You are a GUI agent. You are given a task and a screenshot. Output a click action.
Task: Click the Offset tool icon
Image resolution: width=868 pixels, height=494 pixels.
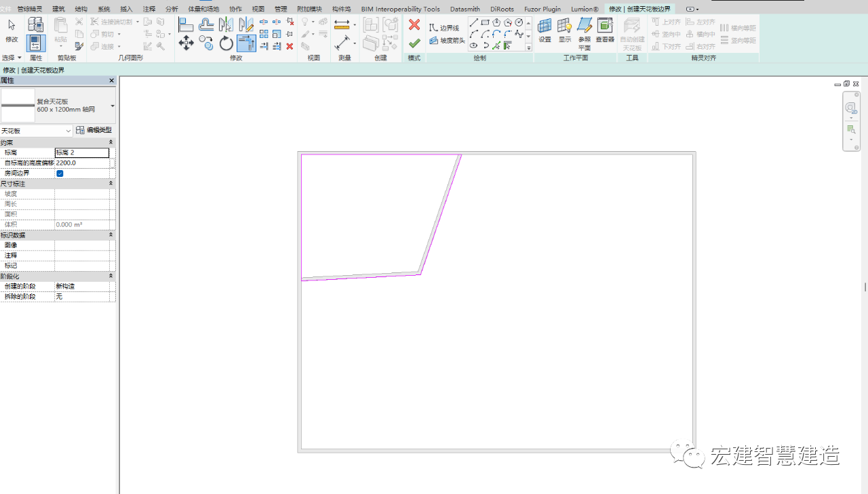[x=206, y=25]
